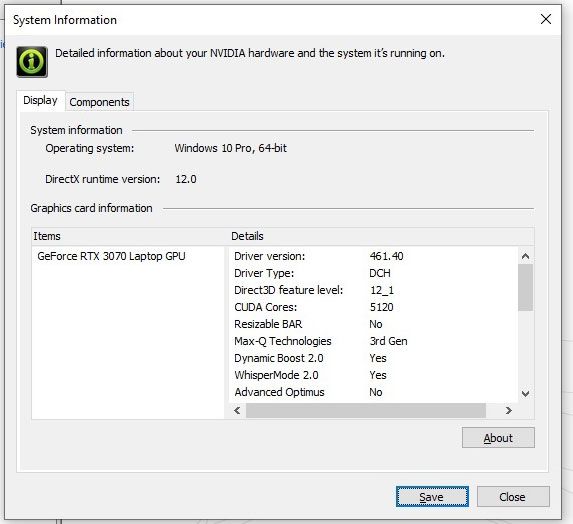This screenshot has width=573, height=524.
Task: Select the Max-Q Technologies row
Action: point(373,341)
